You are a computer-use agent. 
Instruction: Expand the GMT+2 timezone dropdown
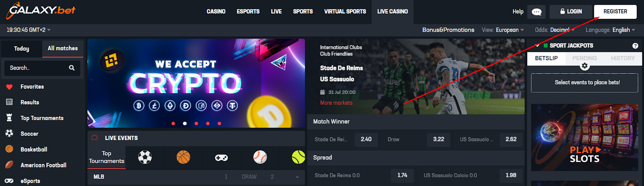[29, 30]
